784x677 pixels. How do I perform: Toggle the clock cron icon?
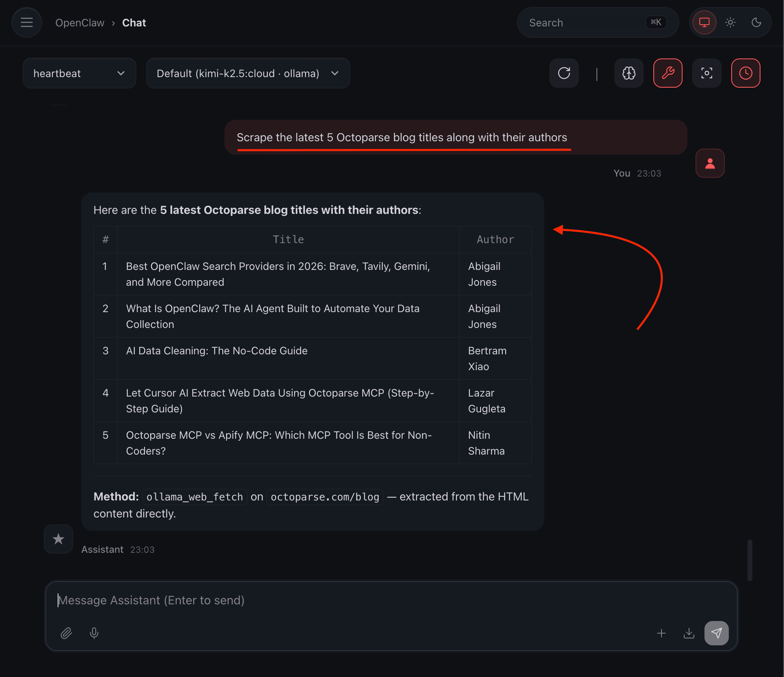[x=746, y=73]
